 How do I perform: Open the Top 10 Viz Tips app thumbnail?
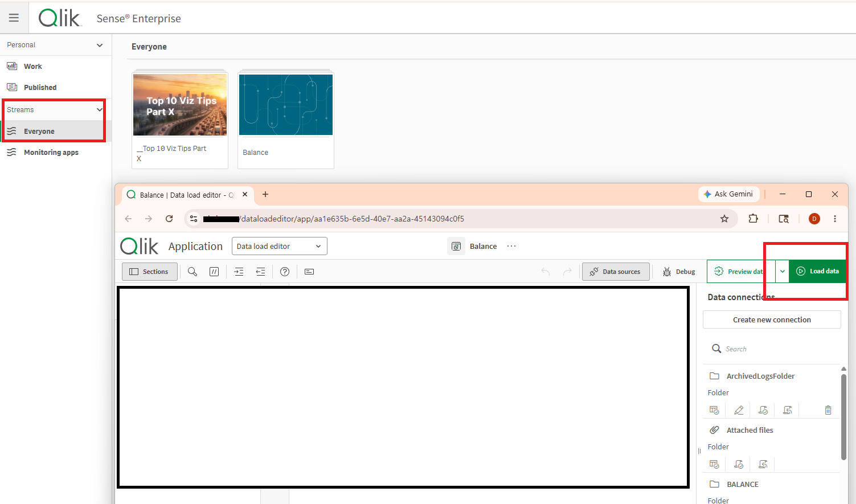tap(180, 105)
